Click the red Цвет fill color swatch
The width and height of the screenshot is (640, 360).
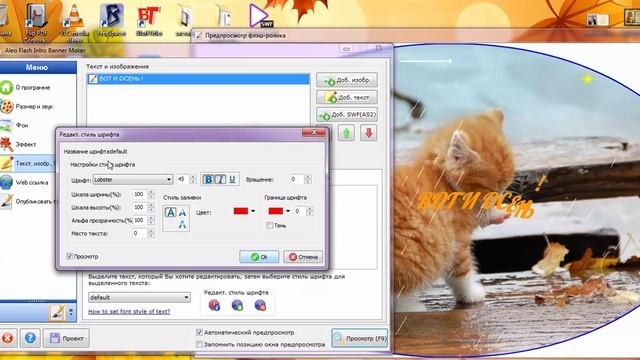pyautogui.click(x=241, y=211)
